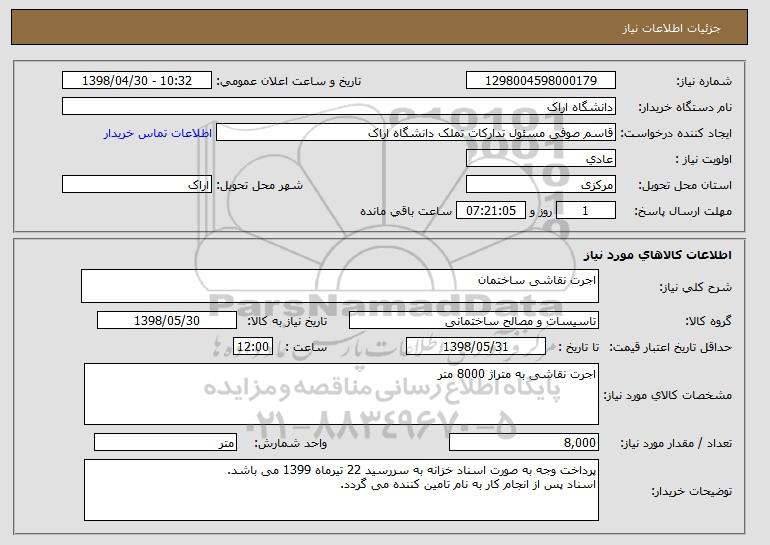Click the label استان محل تحویل
770x545 pixels.
[x=686, y=186]
